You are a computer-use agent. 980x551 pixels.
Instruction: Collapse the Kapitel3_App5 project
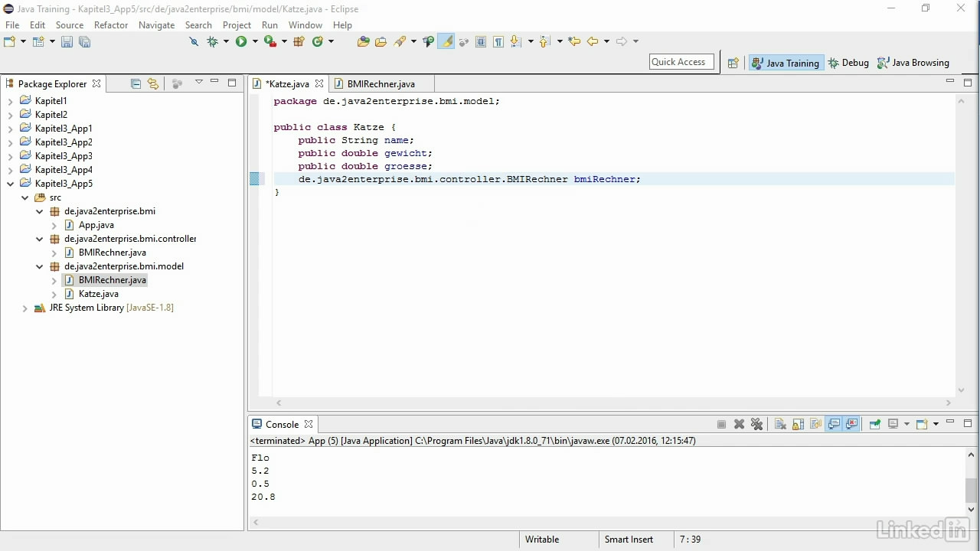(x=10, y=184)
